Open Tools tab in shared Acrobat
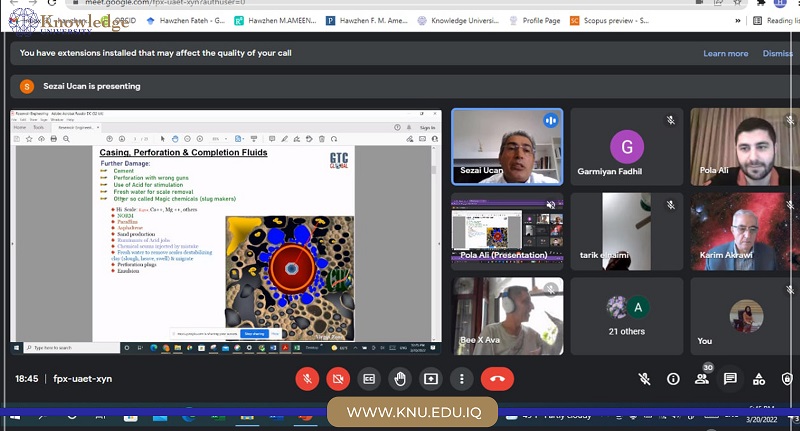Image resolution: width=800 pixels, height=431 pixels. (x=39, y=128)
